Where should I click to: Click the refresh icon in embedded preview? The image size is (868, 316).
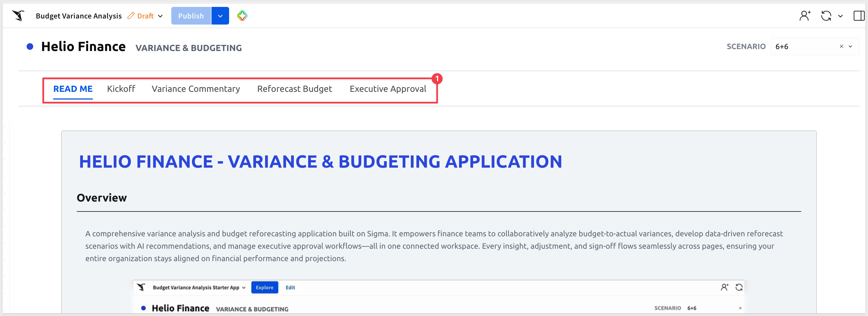(x=739, y=287)
